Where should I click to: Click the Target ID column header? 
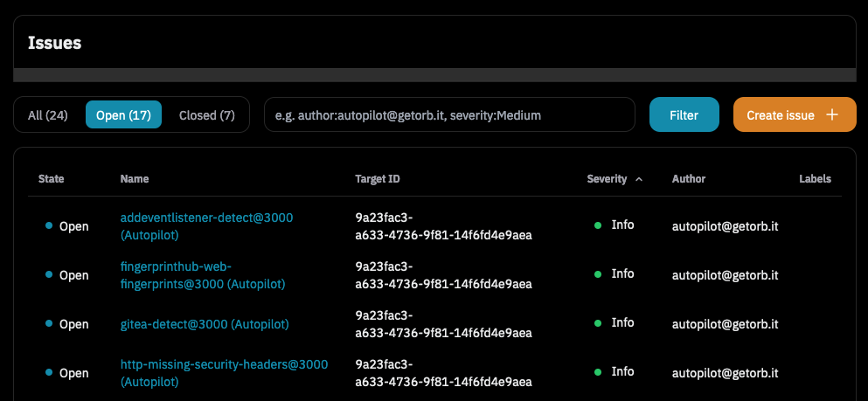(378, 179)
